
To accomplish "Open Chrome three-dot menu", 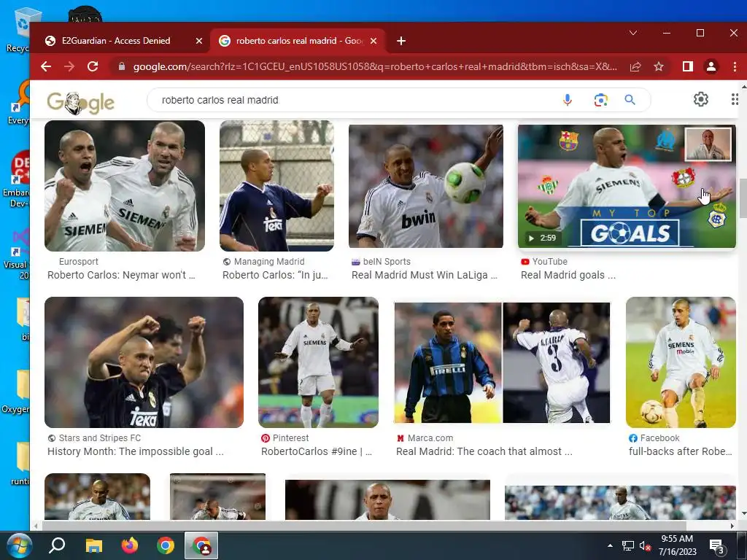I will 735,66.
